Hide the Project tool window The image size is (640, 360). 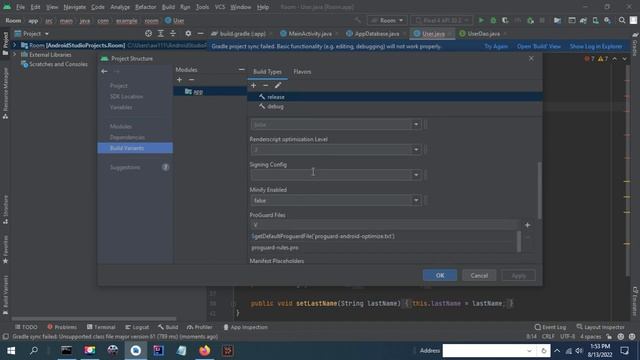click(x=200, y=33)
